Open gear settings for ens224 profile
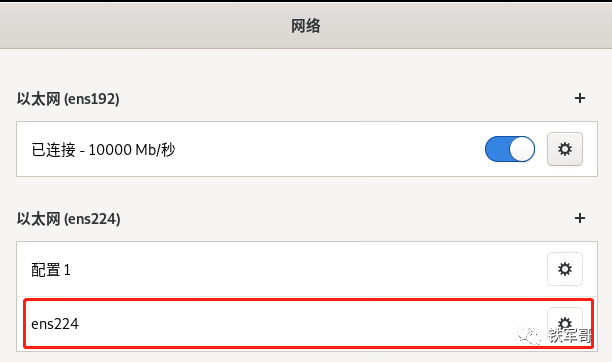The height and width of the screenshot is (362, 612). (x=565, y=323)
